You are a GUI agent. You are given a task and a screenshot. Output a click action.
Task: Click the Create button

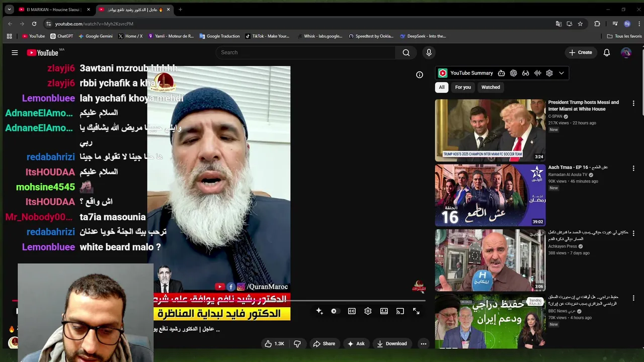coord(580,52)
